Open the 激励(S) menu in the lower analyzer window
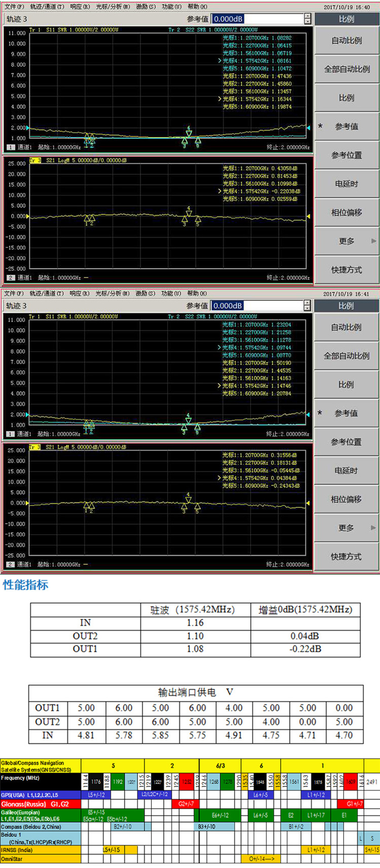The width and height of the screenshot is (380, 868). [x=145, y=293]
